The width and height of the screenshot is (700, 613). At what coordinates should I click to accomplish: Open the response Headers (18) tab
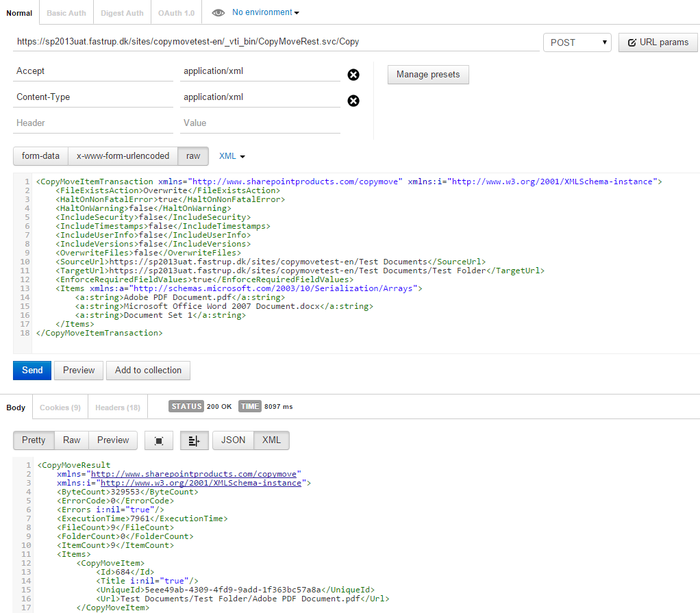coord(117,407)
